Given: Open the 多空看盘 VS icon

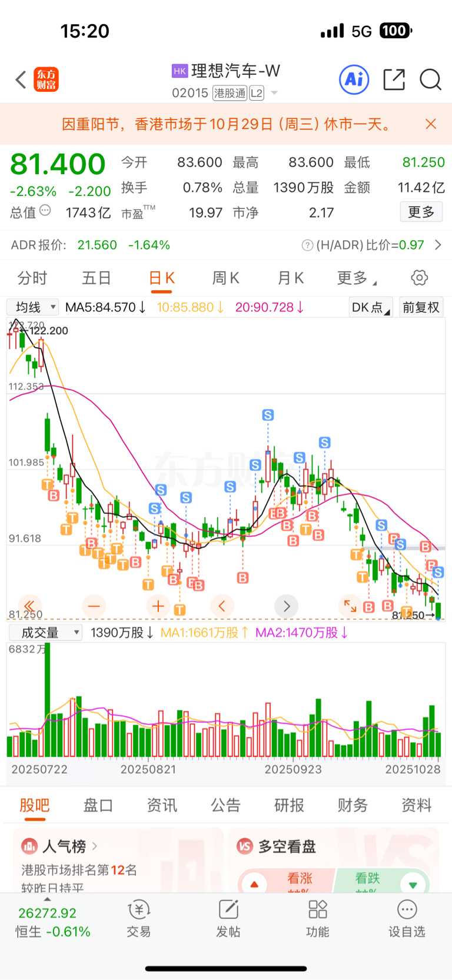Looking at the screenshot, I should pos(245,846).
